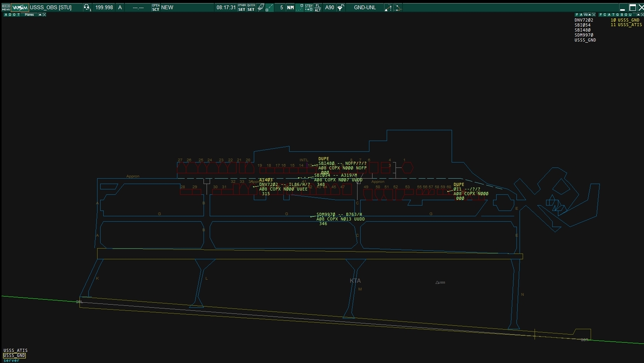The width and height of the screenshot is (644, 363).
Task: Collapse the aircraft list using arrow
Action: [x=589, y=15]
